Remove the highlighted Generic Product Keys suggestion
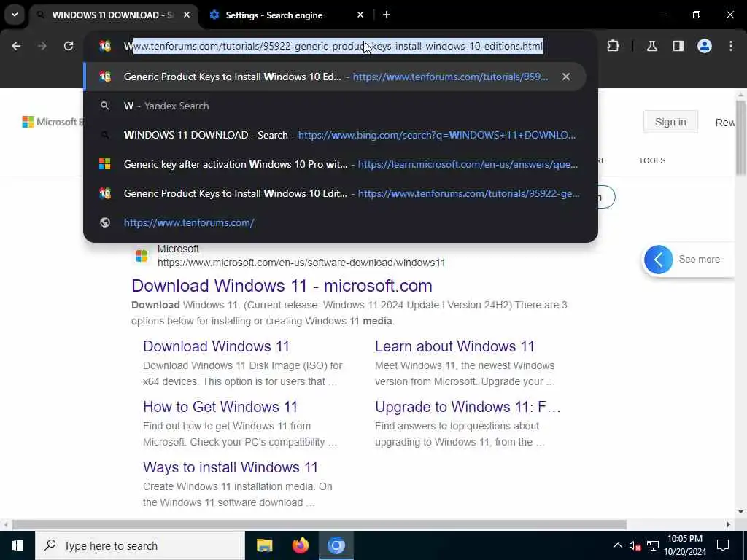747x560 pixels. point(566,77)
